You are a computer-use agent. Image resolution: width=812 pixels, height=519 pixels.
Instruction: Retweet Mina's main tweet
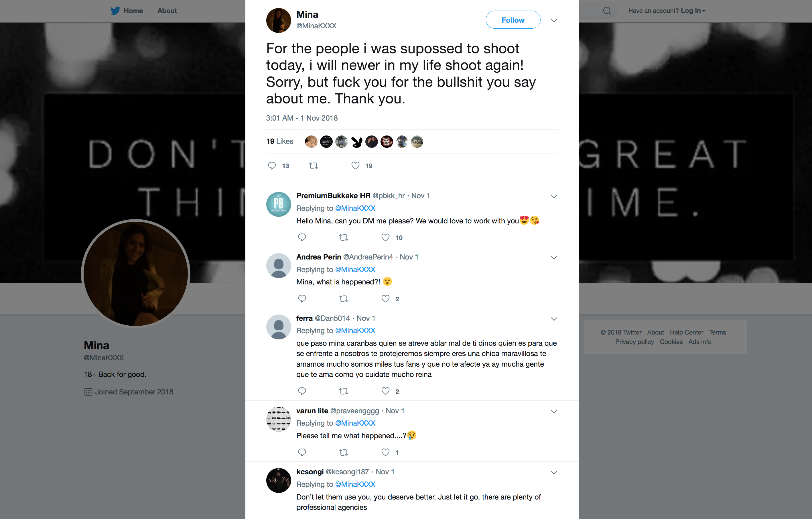[x=314, y=166]
